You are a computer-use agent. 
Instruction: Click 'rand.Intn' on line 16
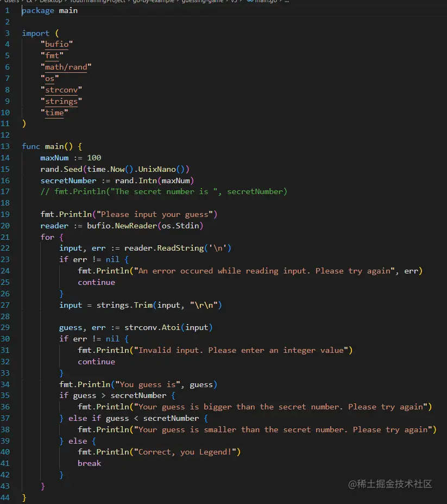pos(136,181)
